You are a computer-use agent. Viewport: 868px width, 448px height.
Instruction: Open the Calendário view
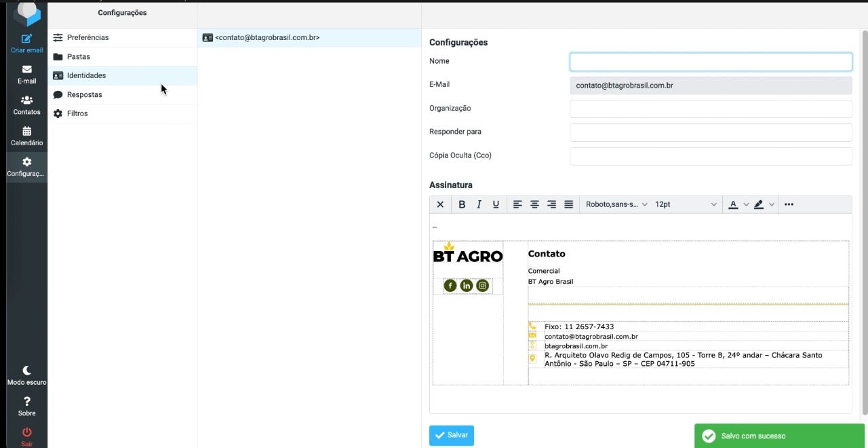tap(26, 132)
